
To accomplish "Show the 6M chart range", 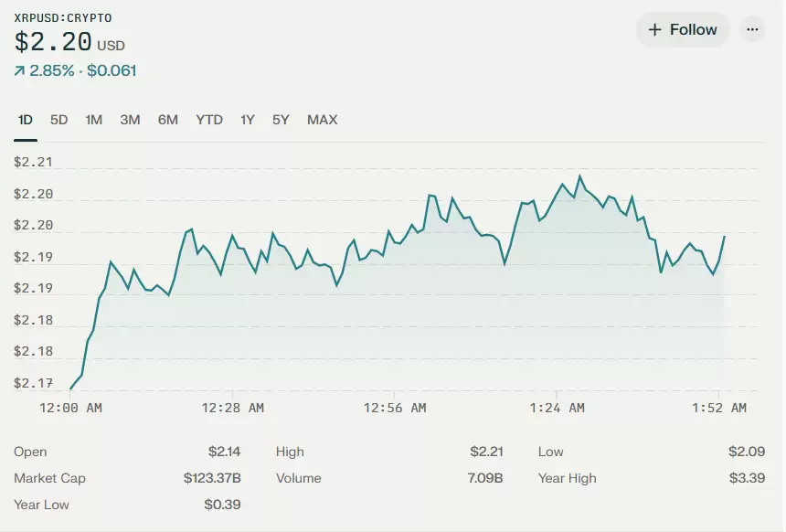I will 167,120.
